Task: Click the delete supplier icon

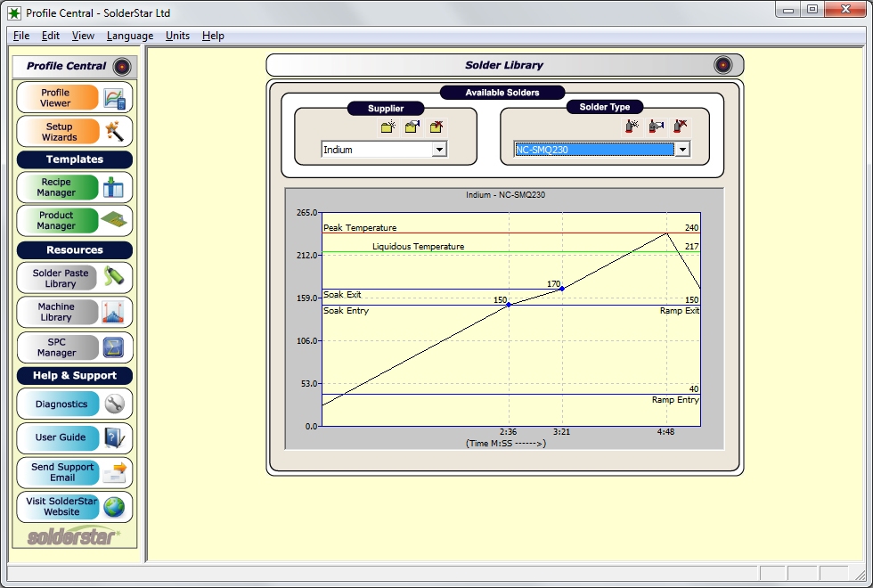Action: (436, 127)
